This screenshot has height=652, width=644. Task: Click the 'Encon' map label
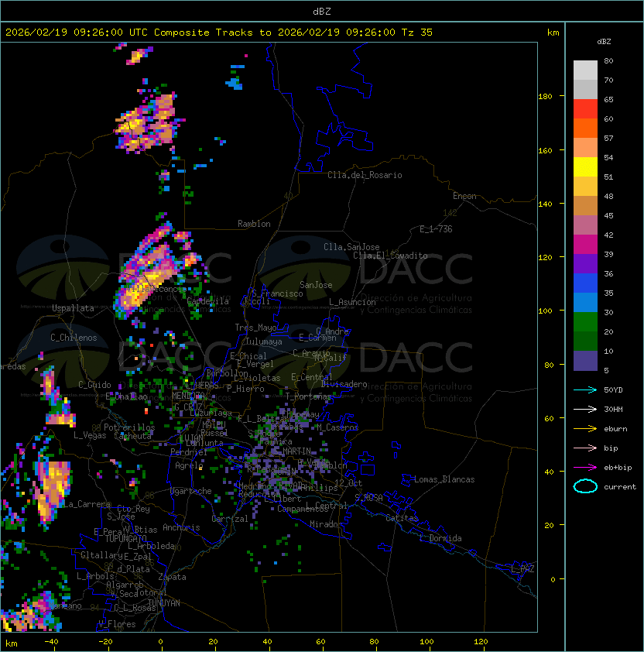[464, 196]
